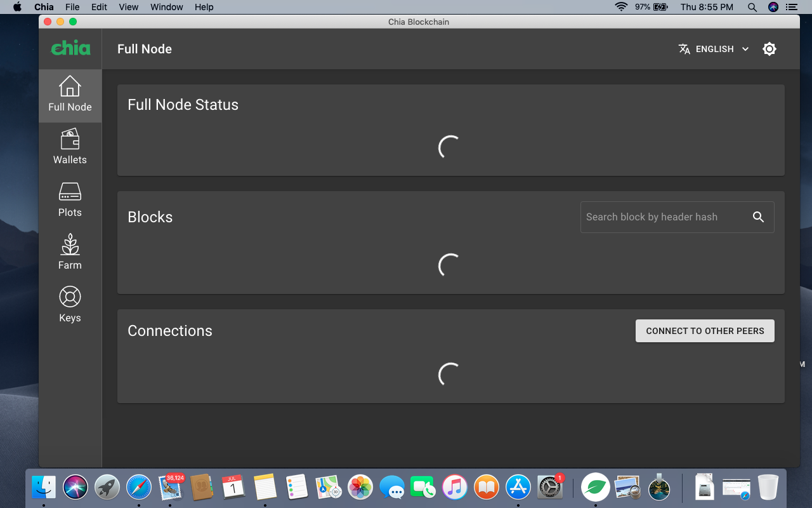
Task: Toggle dark mode brightness icon
Action: tap(769, 49)
